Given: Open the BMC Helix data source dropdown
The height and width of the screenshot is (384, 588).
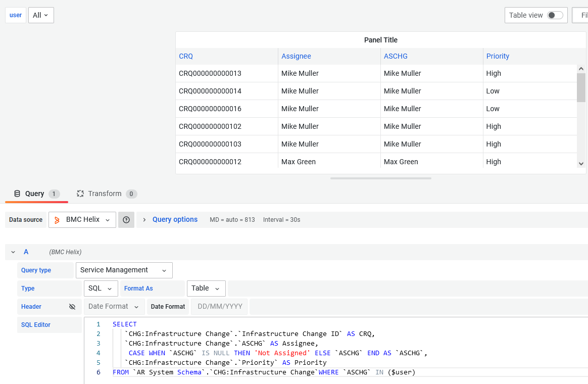Looking at the screenshot, I should (x=82, y=220).
